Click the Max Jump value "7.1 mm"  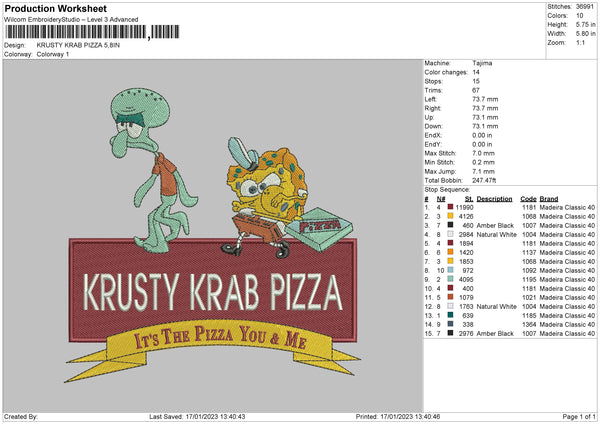tap(483, 171)
